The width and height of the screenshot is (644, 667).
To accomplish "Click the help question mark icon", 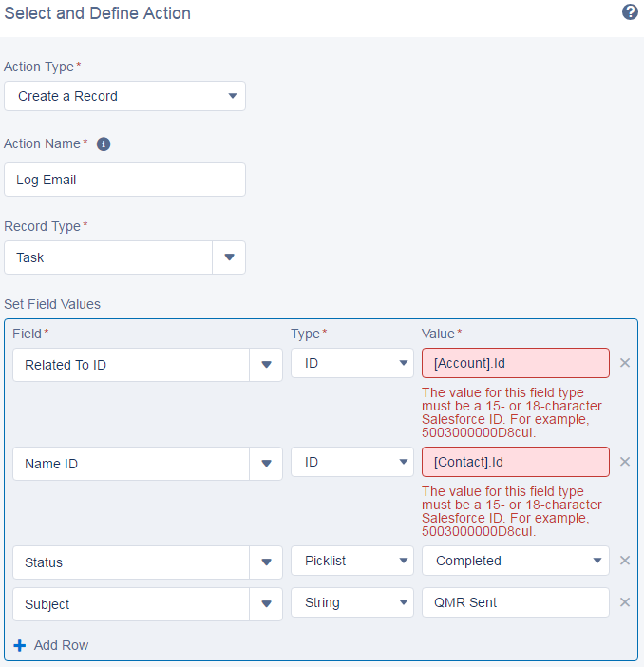I will [629, 12].
